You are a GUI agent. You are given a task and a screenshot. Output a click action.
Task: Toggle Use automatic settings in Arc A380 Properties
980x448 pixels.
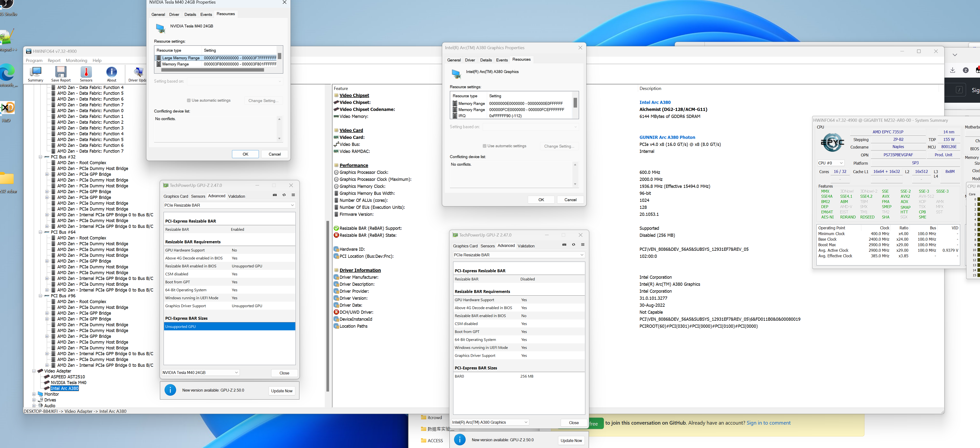[x=484, y=146]
